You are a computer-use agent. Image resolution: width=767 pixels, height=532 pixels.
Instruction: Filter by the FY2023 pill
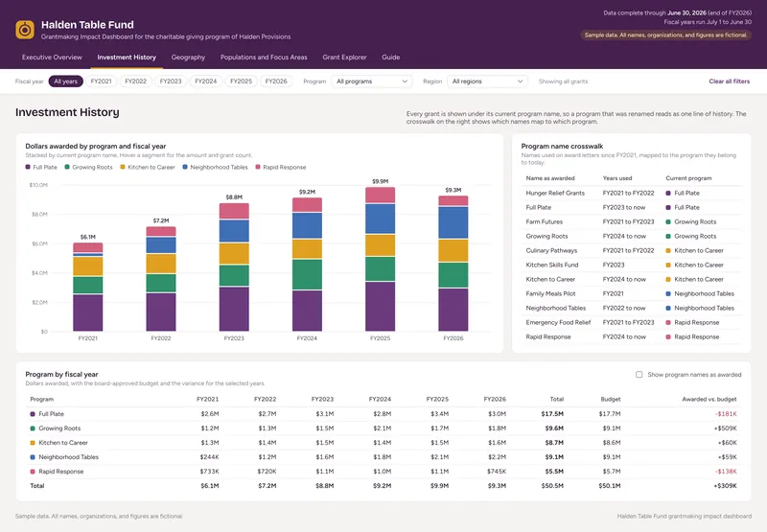tap(171, 81)
